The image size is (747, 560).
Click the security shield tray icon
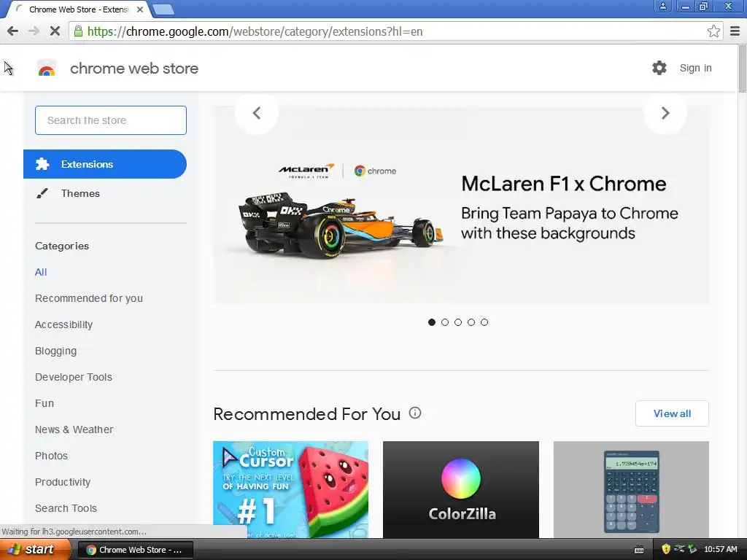[x=666, y=549]
